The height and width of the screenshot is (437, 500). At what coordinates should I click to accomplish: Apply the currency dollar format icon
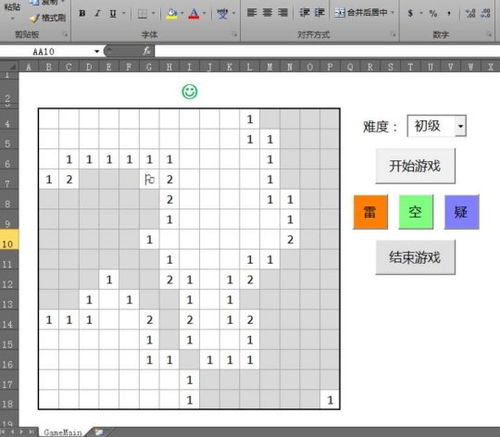pyautogui.click(x=410, y=13)
